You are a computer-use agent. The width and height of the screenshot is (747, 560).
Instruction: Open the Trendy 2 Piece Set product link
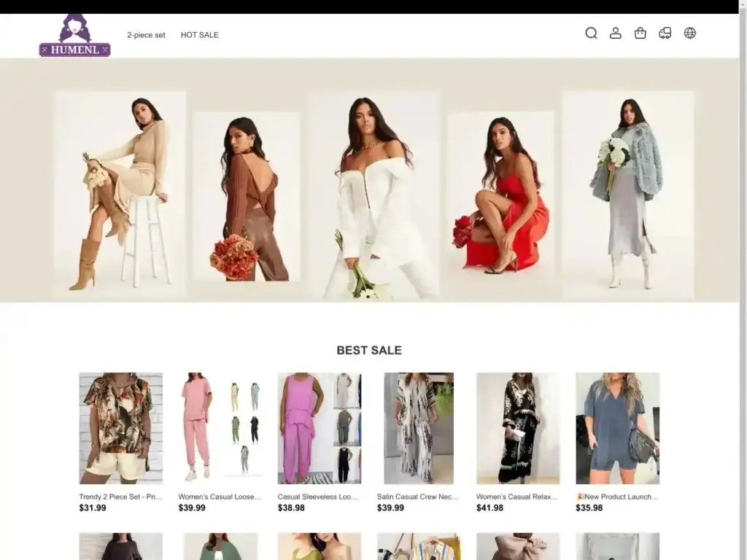[x=120, y=496]
